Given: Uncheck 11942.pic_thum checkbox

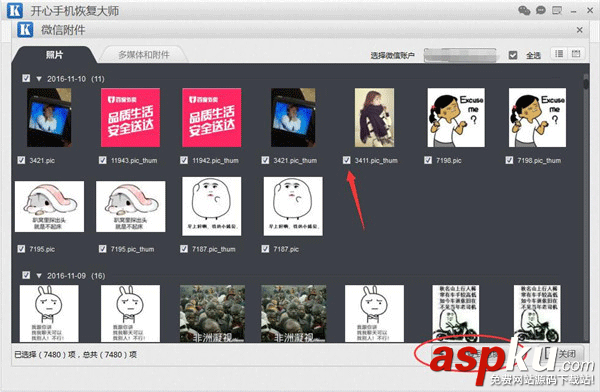Looking at the screenshot, I should (x=184, y=160).
